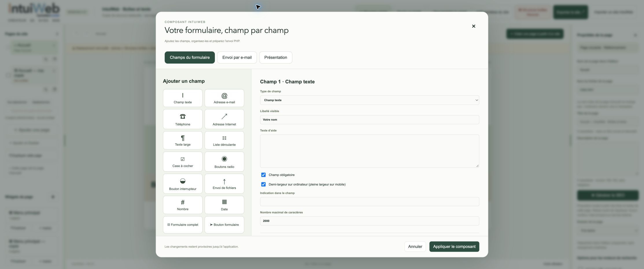Add an Adresse e-mail field
Screen dimensions: 644x269
224,98
